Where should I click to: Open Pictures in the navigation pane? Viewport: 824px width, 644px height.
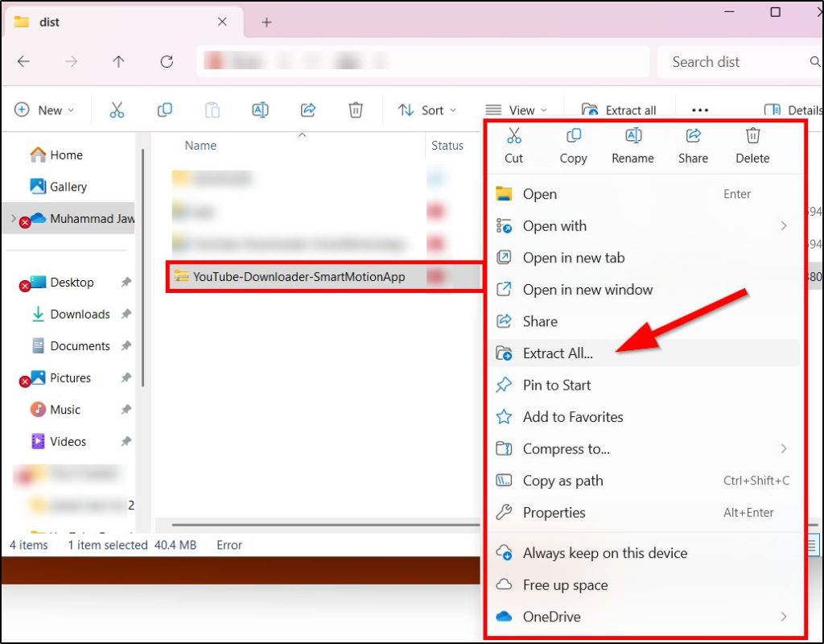(60, 378)
